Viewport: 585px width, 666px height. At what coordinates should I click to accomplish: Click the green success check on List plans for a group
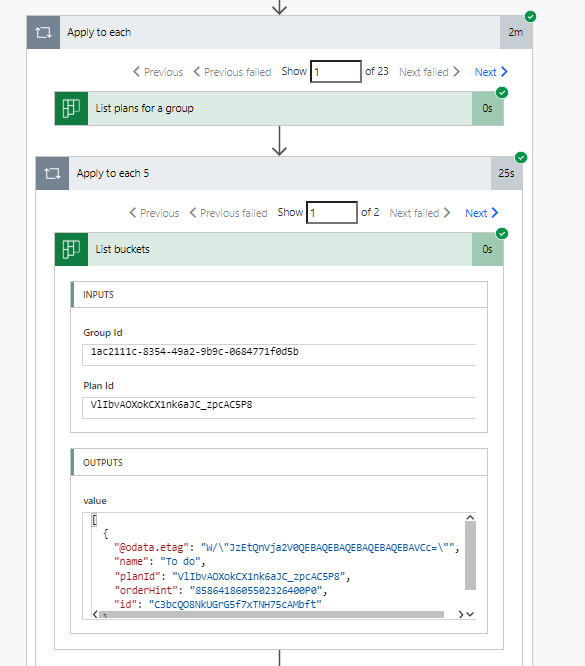click(502, 93)
